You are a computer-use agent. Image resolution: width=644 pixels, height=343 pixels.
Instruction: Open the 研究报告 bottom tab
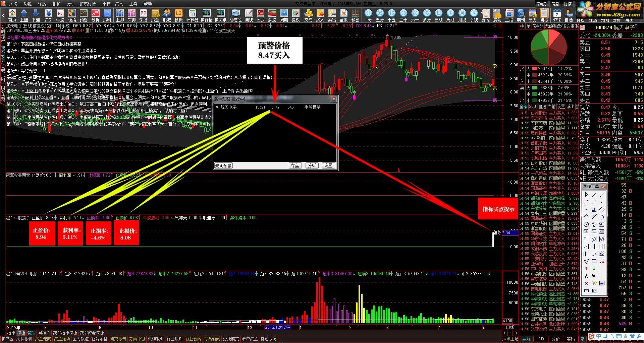pyautogui.click(x=118, y=339)
